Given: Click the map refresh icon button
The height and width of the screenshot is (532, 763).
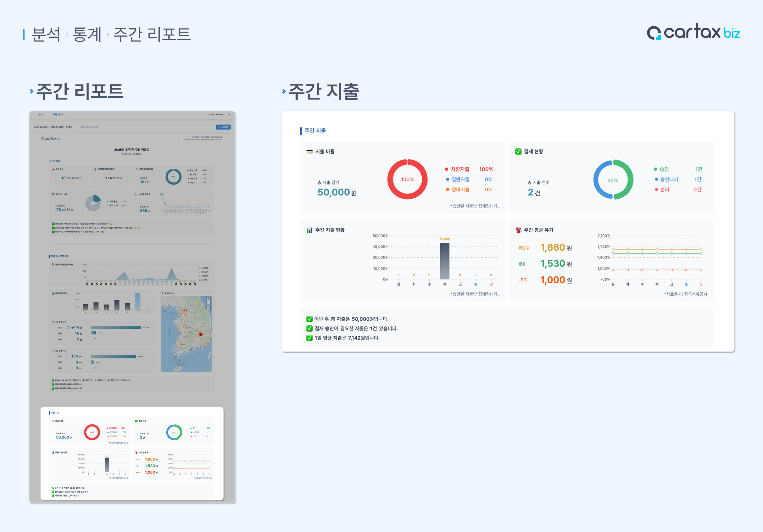Looking at the screenshot, I should pyautogui.click(x=209, y=308).
